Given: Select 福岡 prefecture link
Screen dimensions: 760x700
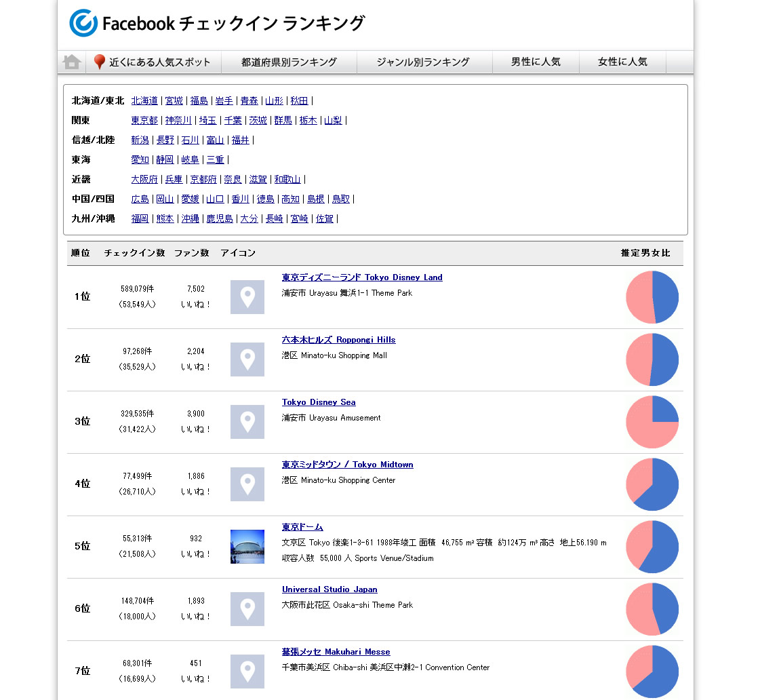Looking at the screenshot, I should click(x=140, y=218).
